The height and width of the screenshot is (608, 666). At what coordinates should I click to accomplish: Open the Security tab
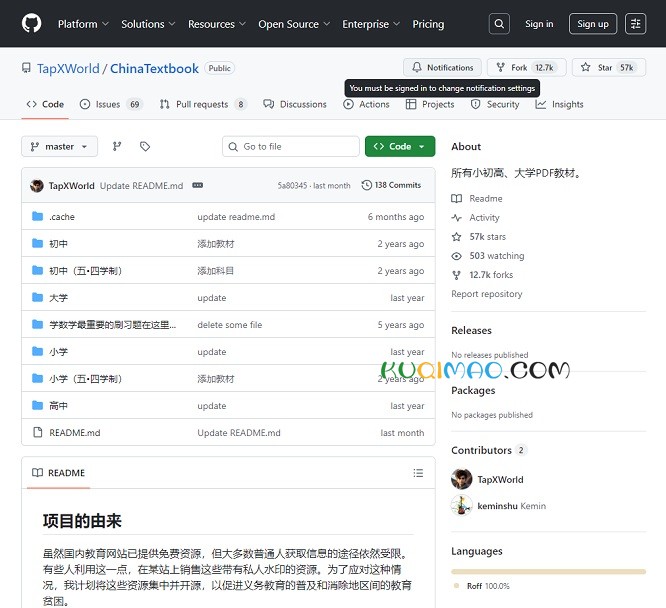point(495,104)
